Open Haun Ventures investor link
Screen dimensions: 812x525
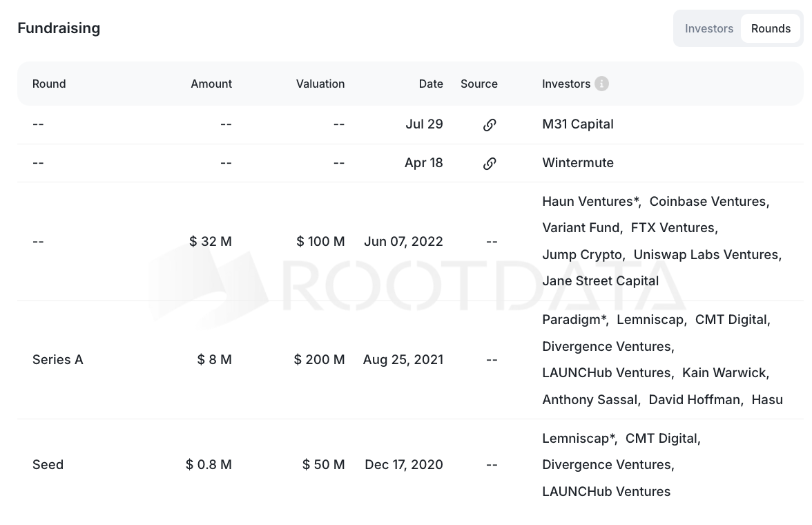coord(591,201)
